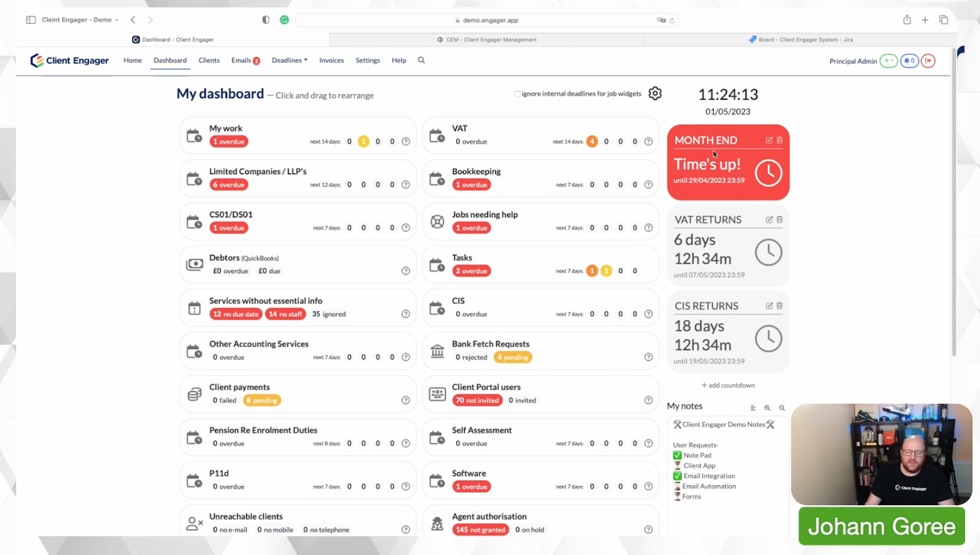
Task: Click 145 not granted badge
Action: (480, 530)
